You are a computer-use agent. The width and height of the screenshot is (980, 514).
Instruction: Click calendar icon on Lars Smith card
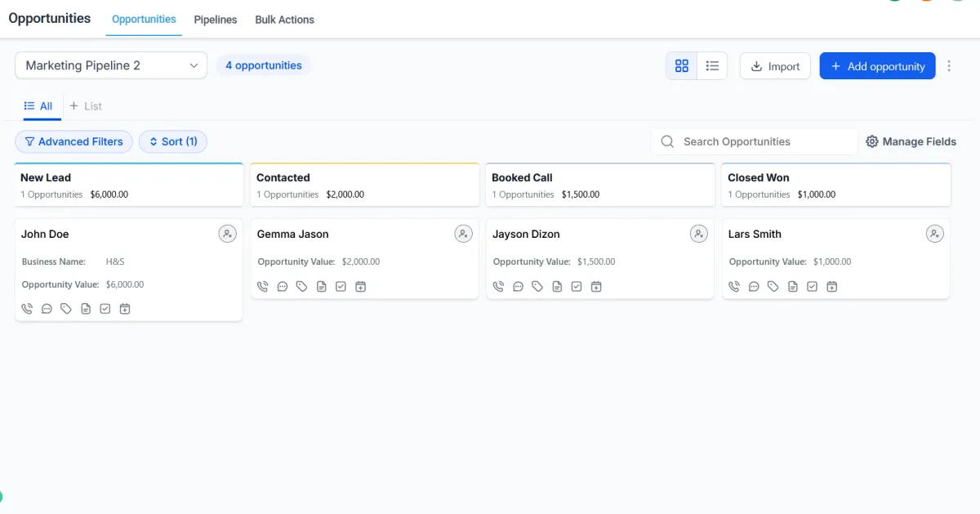click(x=832, y=287)
